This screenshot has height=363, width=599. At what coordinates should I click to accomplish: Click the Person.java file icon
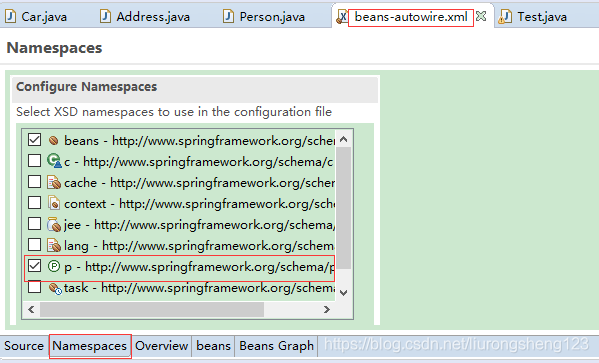tap(228, 16)
